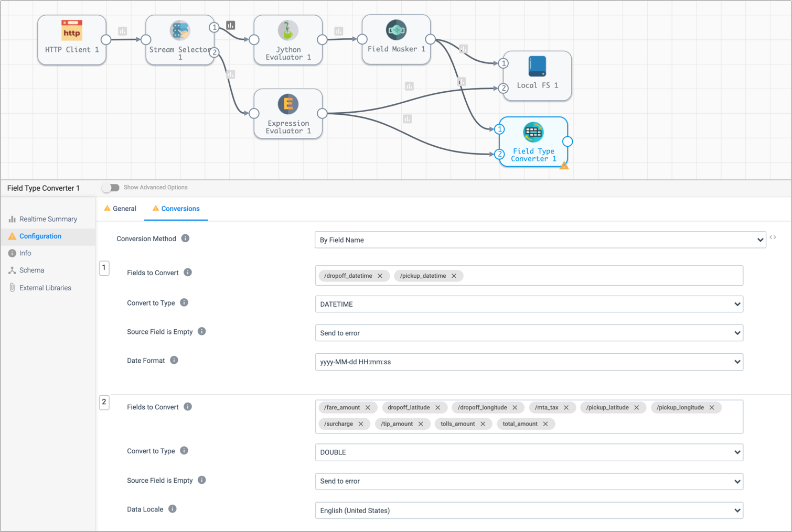Click info icon beside Conversion Method
The height and width of the screenshot is (532, 792).
[185, 238]
